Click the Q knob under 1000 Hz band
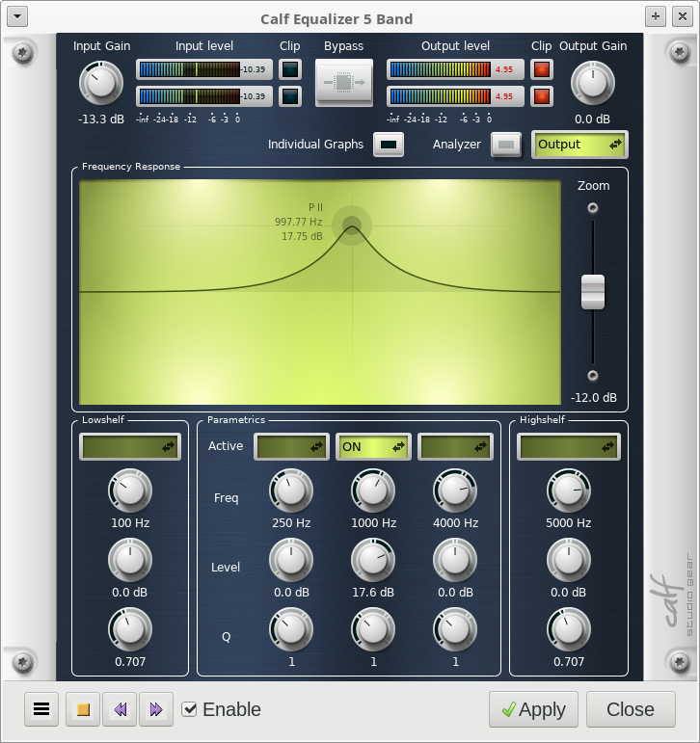 373,629
